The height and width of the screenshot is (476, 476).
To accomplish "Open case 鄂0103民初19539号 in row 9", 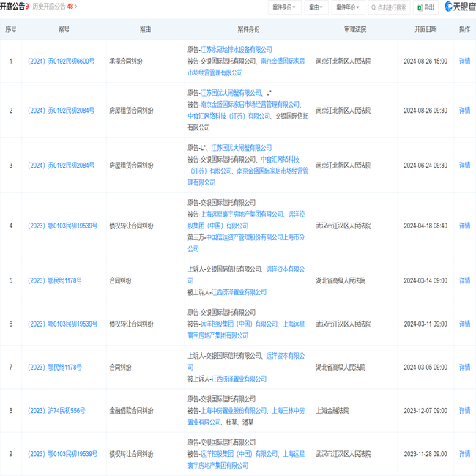I will (x=62, y=454).
